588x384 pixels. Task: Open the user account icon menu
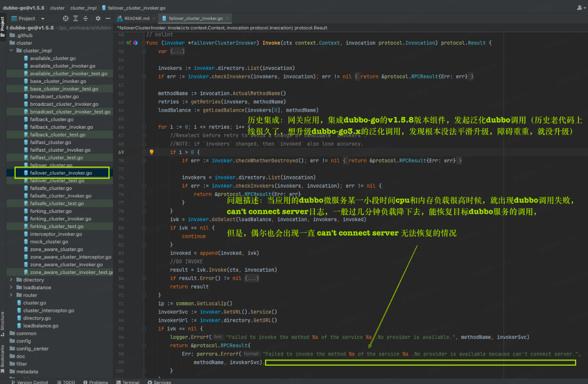581,8
